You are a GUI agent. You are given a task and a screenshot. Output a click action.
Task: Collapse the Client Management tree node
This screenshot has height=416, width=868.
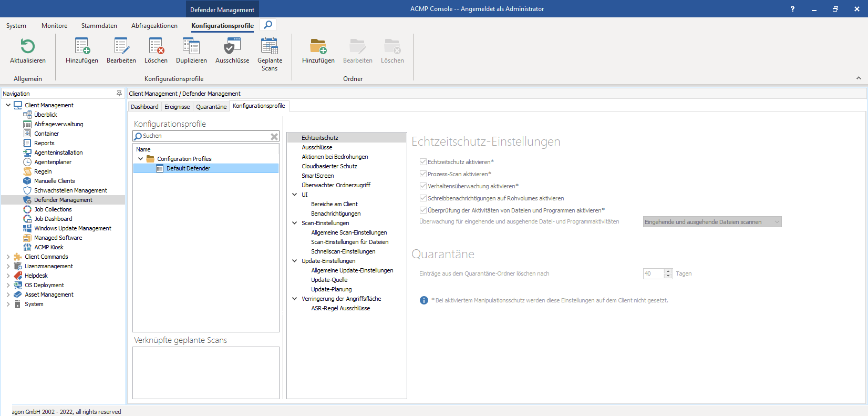point(8,105)
